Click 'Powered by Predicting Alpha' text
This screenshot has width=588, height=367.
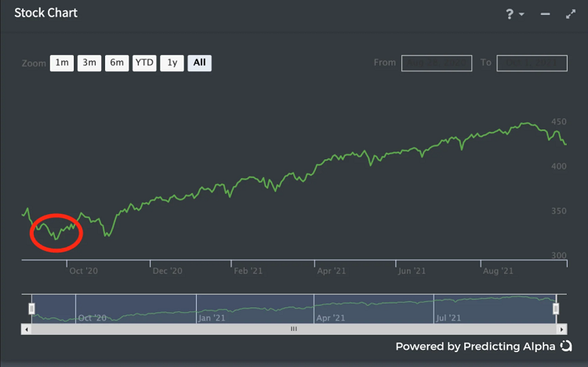coord(475,346)
